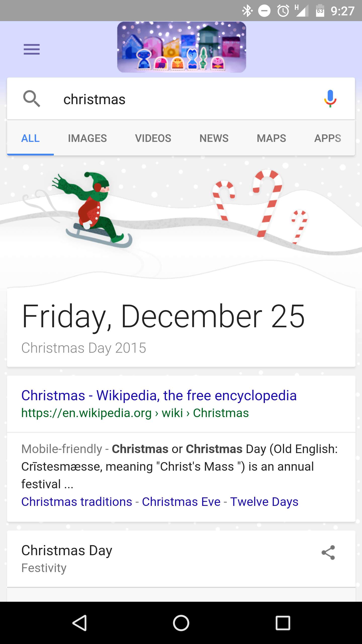Tap the Android home button

coord(181,623)
